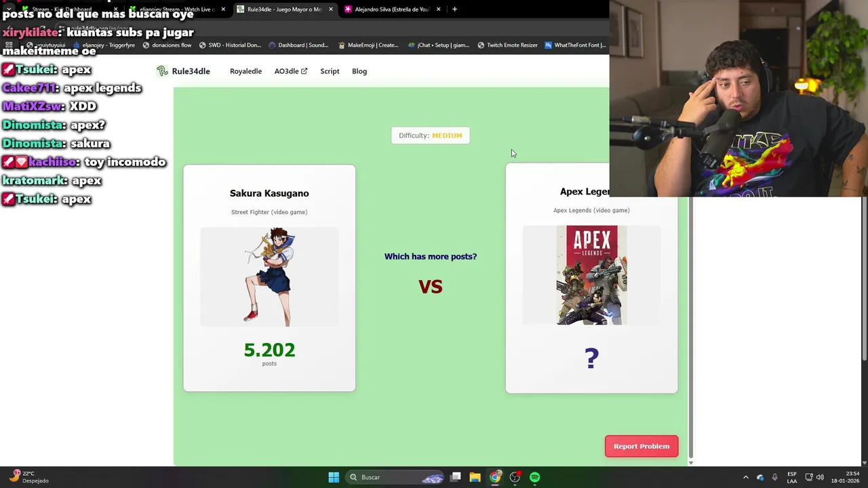The image size is (868, 488).
Task: Click the question mark on Apex card
Action: (x=591, y=359)
